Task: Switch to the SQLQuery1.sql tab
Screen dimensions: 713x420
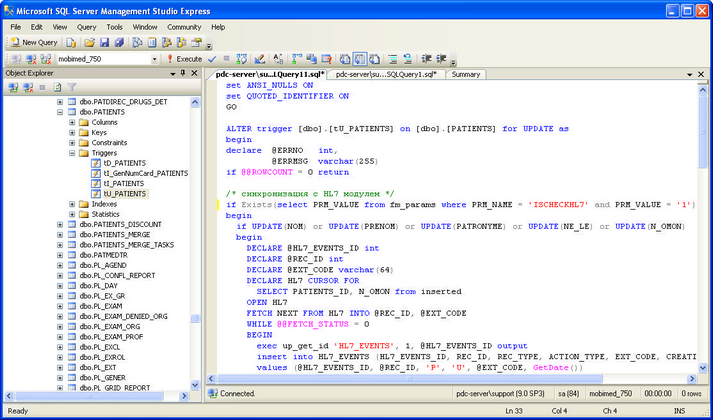Action: click(386, 75)
